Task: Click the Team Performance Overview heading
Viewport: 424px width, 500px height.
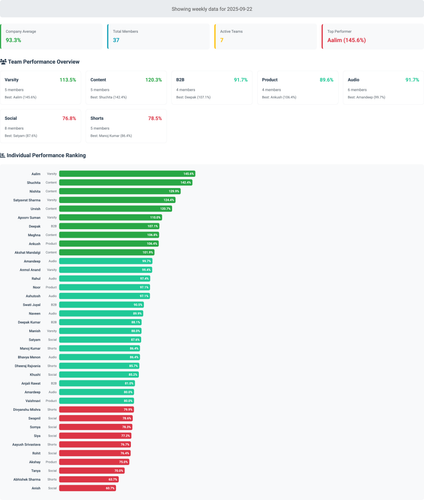Action: (44, 62)
